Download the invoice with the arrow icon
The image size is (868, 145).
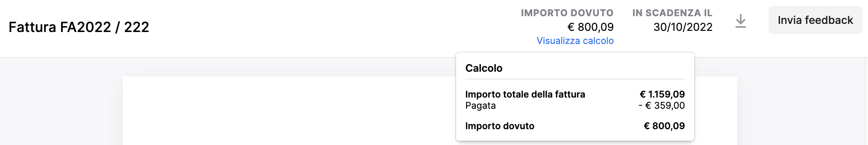click(740, 21)
